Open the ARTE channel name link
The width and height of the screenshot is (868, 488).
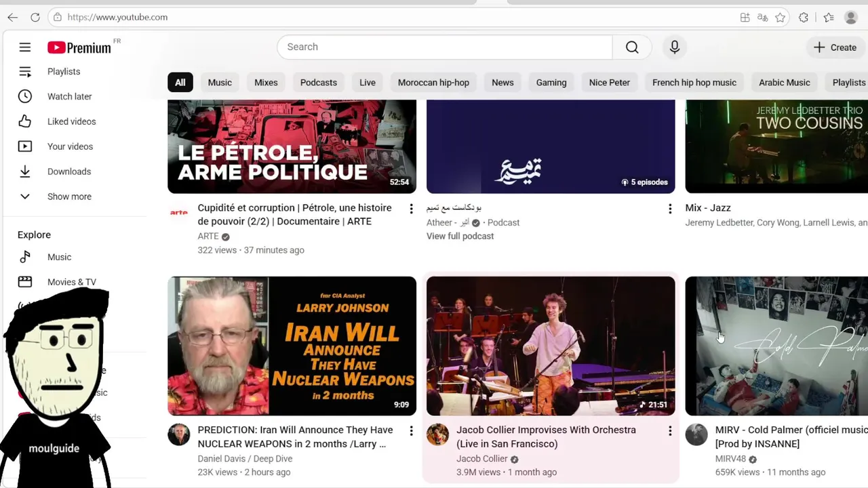(x=208, y=237)
